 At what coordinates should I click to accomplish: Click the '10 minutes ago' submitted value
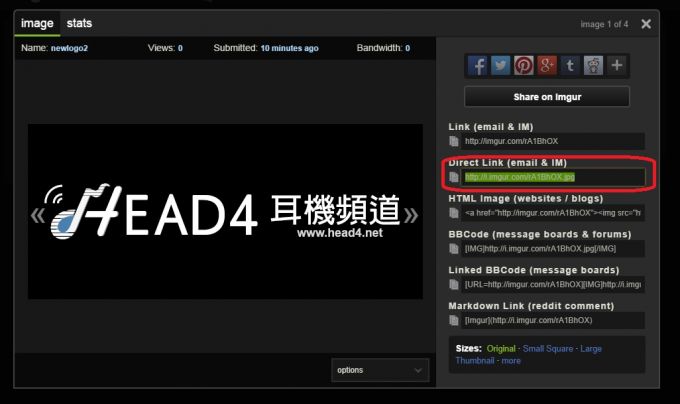(x=289, y=48)
